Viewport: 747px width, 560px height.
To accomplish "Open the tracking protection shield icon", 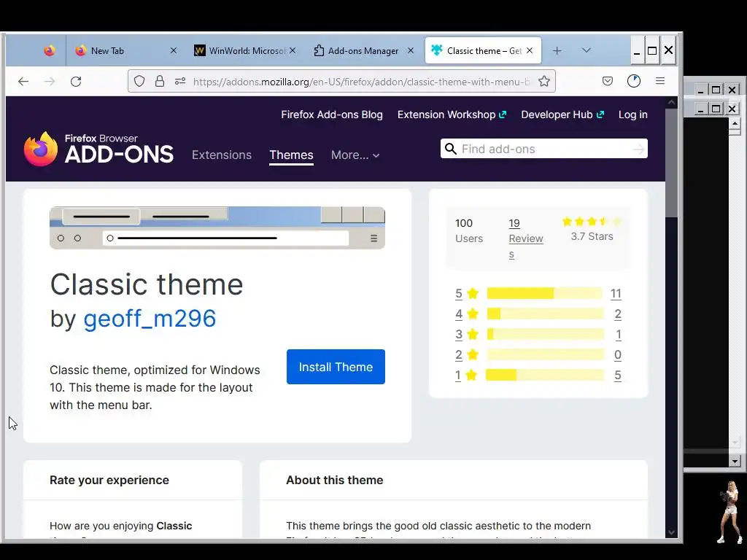I will (x=139, y=82).
